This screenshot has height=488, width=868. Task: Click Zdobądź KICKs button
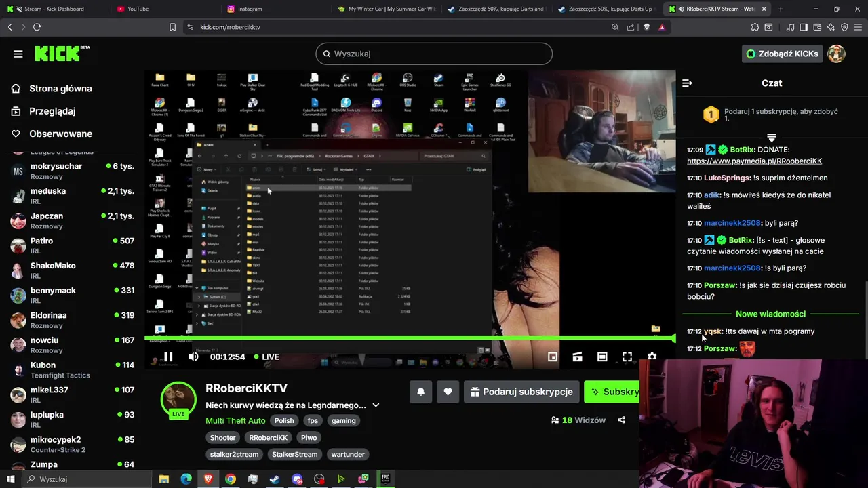[782, 54]
